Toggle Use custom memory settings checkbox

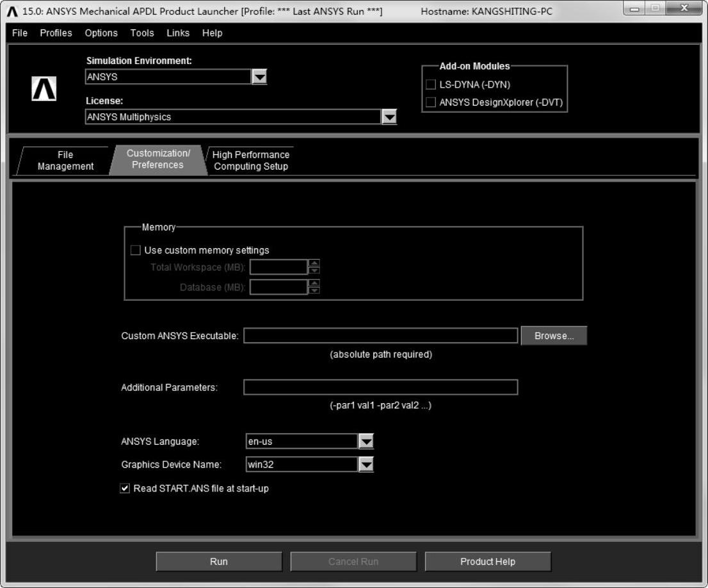click(136, 250)
